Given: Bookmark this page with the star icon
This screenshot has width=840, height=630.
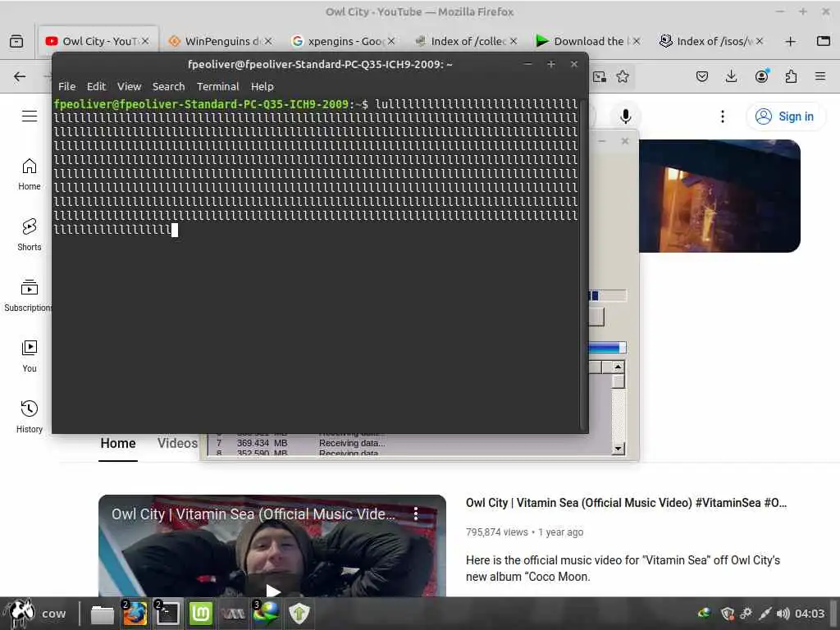Looking at the screenshot, I should coord(623,76).
